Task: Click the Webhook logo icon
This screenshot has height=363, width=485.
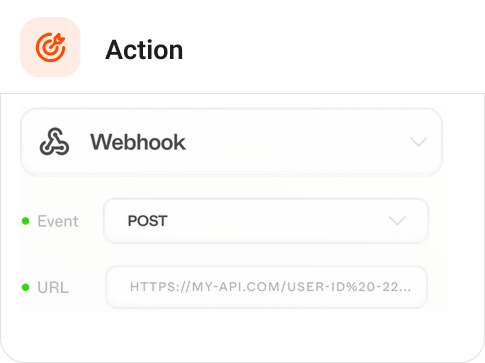Action: click(x=54, y=142)
